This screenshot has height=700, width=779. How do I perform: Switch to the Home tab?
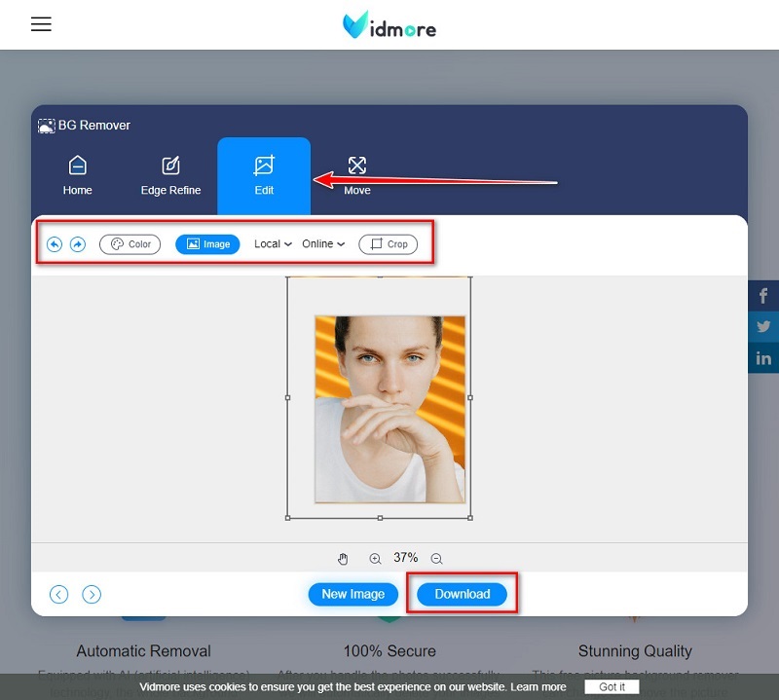coord(78,175)
